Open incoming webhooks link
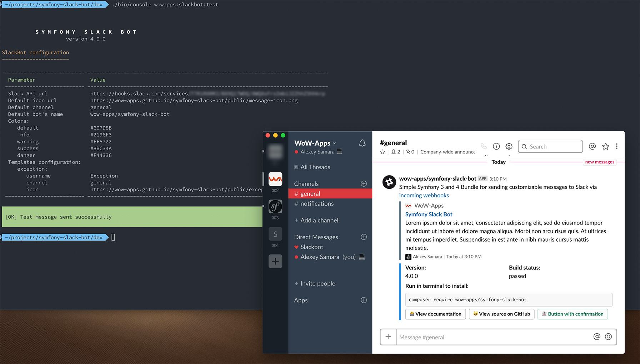640x364 pixels. (x=424, y=195)
